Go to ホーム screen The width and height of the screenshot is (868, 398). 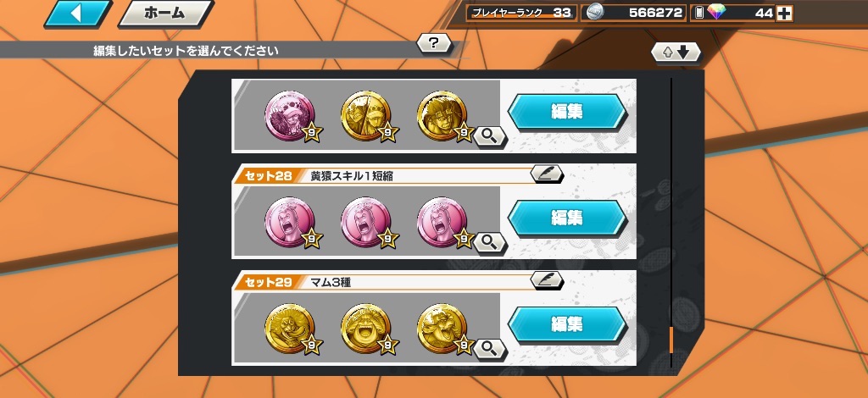tap(165, 14)
